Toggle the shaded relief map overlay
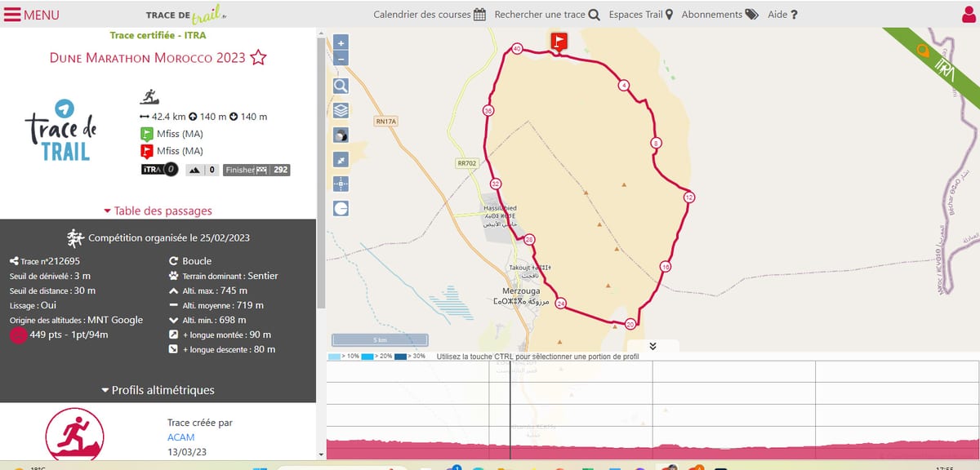The height and width of the screenshot is (470, 980). 341,134
